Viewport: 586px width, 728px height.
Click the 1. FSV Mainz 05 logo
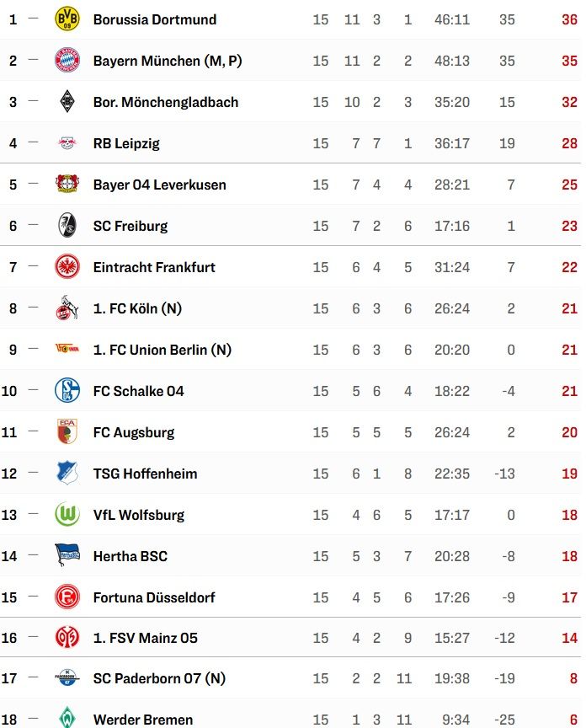[x=67, y=639]
